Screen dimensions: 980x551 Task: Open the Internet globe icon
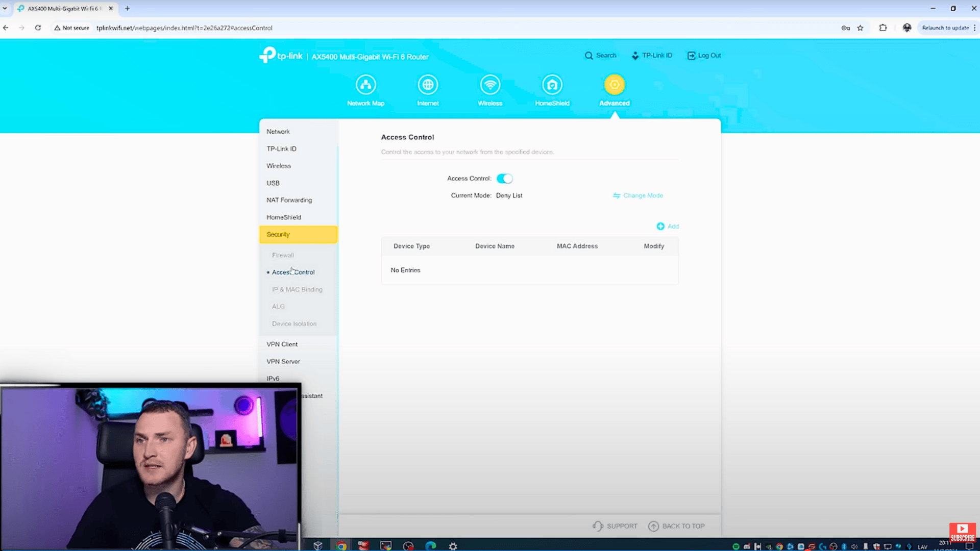click(x=428, y=85)
